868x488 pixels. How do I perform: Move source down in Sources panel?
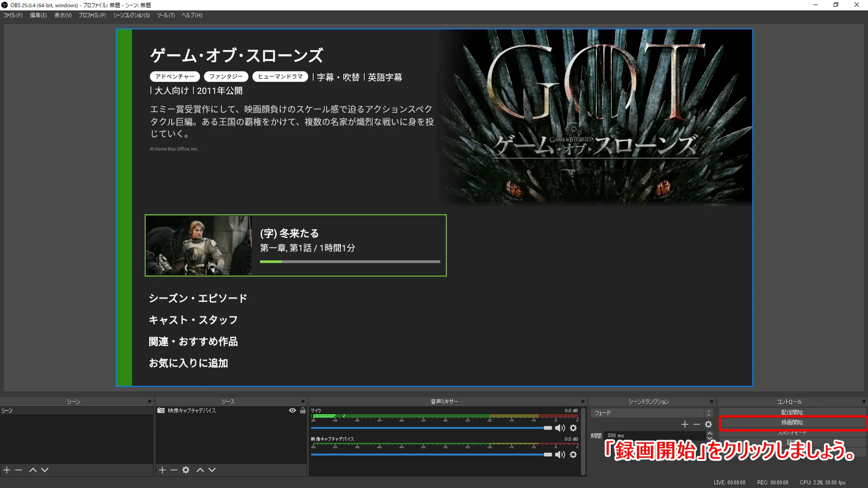click(x=212, y=470)
